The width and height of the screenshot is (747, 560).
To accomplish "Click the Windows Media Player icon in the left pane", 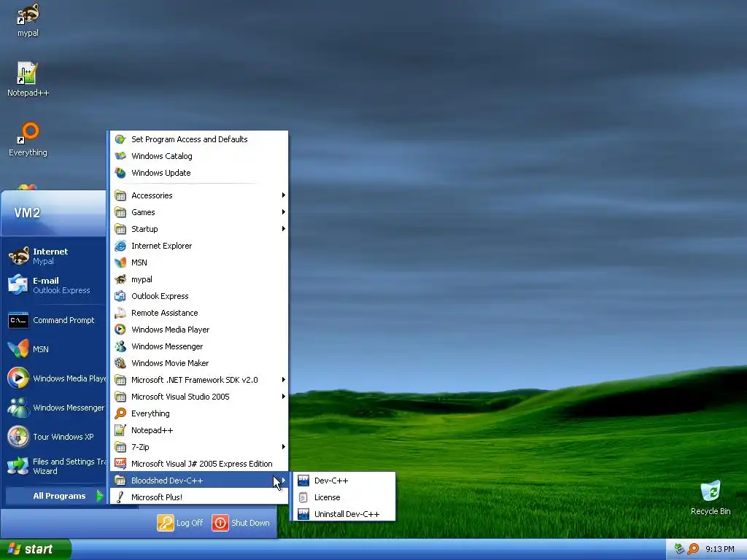I will [18, 378].
